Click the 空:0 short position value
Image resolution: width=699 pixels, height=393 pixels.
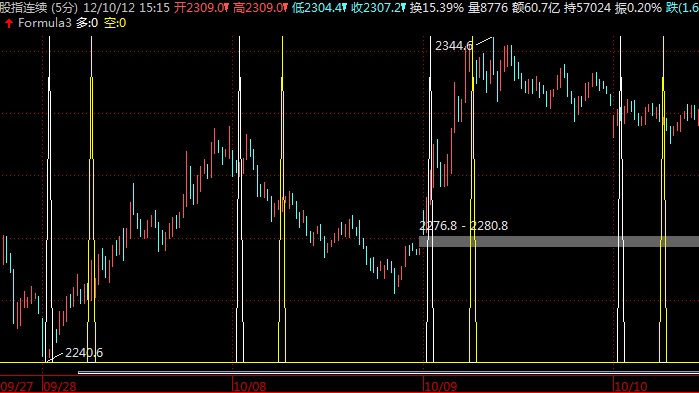tap(115, 23)
